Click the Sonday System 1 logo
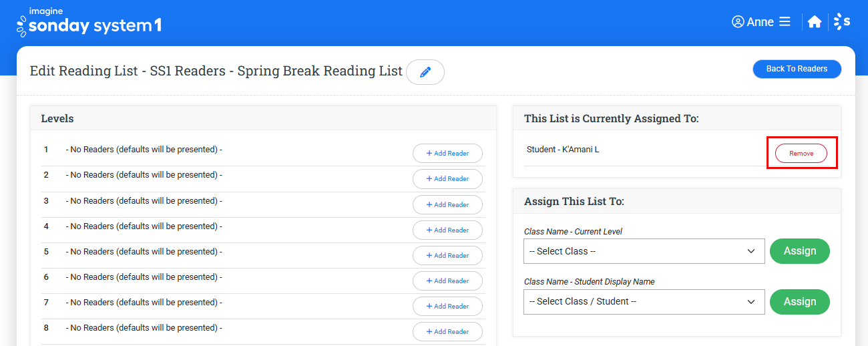868x346 pixels. coord(89,23)
